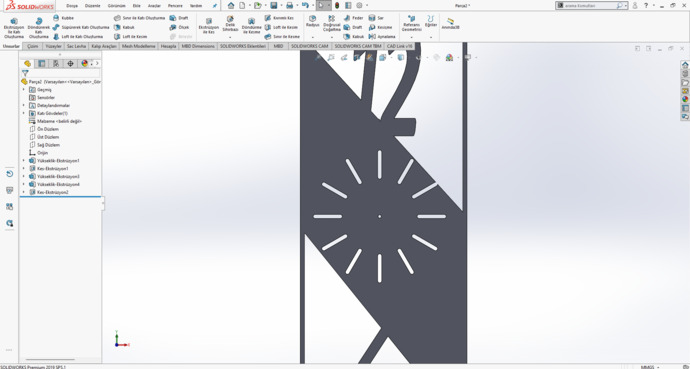Switch to ConfigurationManager panel tab
Image resolution: width=690 pixels, height=369 pixels.
[x=56, y=64]
